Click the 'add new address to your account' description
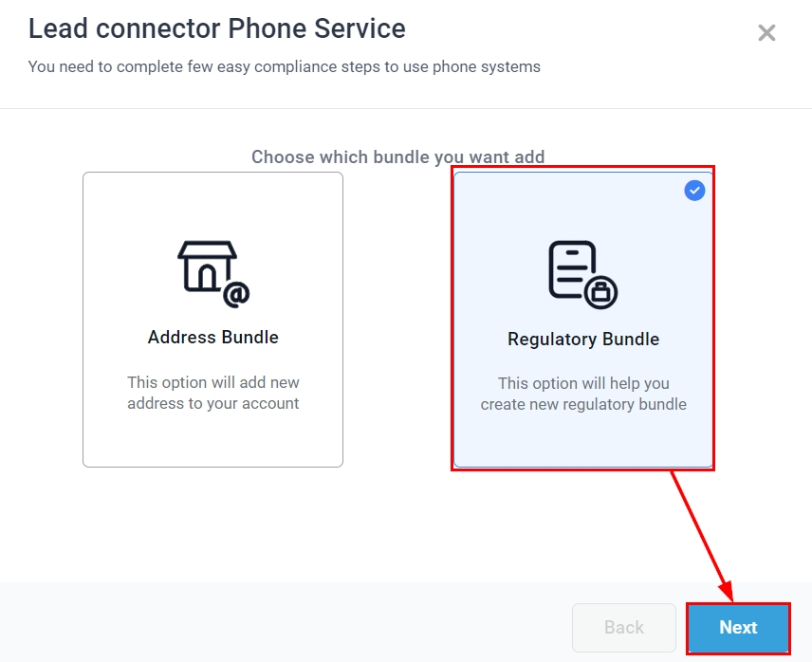Image resolution: width=812 pixels, height=662 pixels. [x=213, y=393]
